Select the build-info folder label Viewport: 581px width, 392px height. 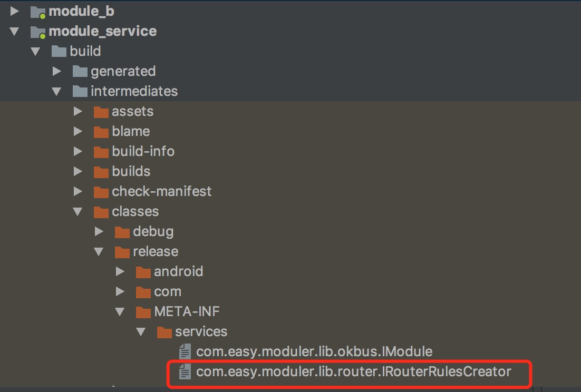coord(143,151)
